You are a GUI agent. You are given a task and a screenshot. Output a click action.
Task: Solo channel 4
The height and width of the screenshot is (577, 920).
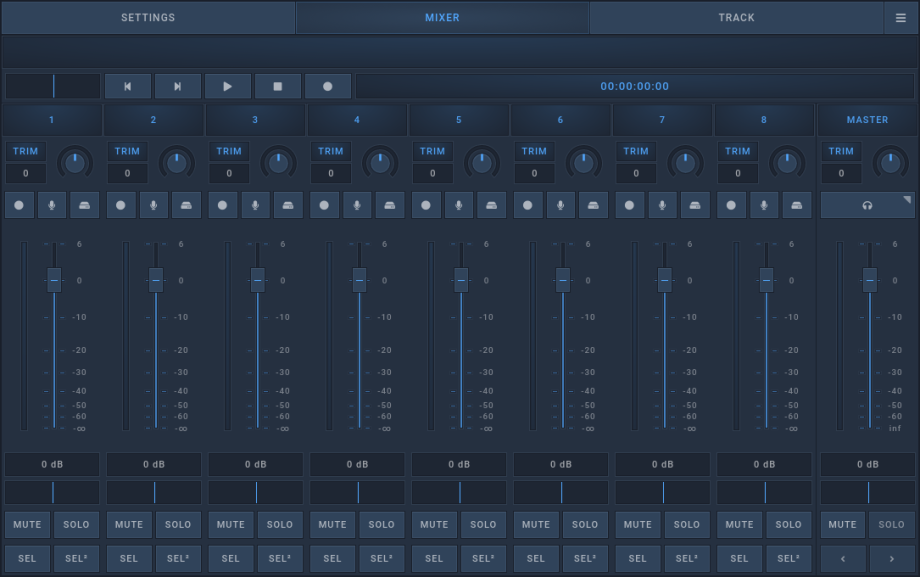coord(382,524)
